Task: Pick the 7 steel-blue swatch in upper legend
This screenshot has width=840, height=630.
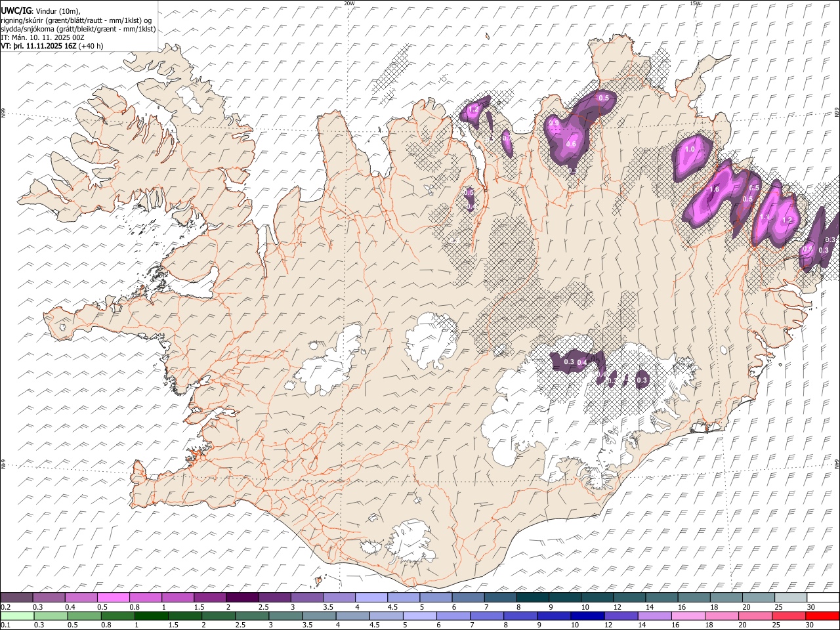Action: tap(500, 598)
